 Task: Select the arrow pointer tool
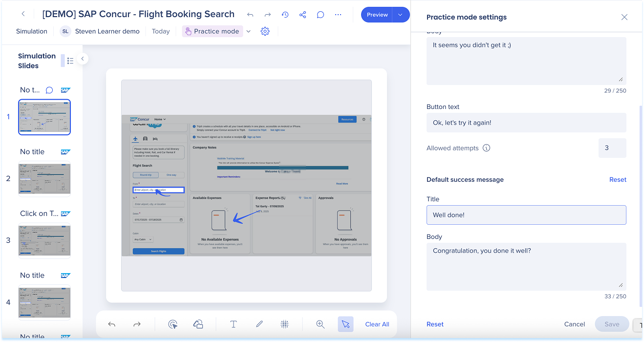point(345,324)
